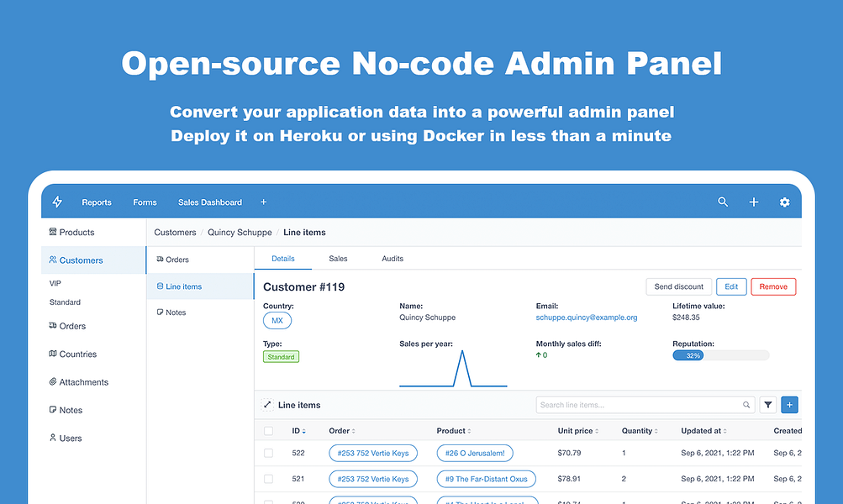Click the Countries map icon
This screenshot has height=504, width=843.
(x=53, y=353)
